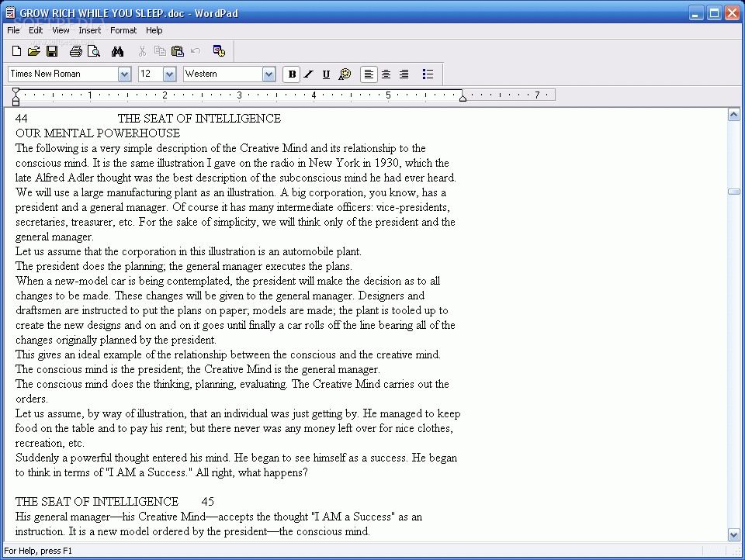
Task: Align text right
Action: 404,74
